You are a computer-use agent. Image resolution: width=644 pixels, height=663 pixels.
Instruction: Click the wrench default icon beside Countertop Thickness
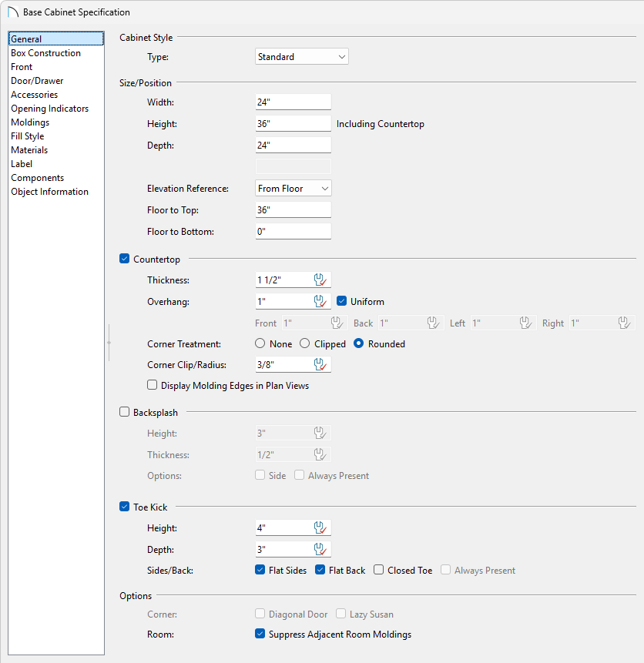click(x=320, y=280)
